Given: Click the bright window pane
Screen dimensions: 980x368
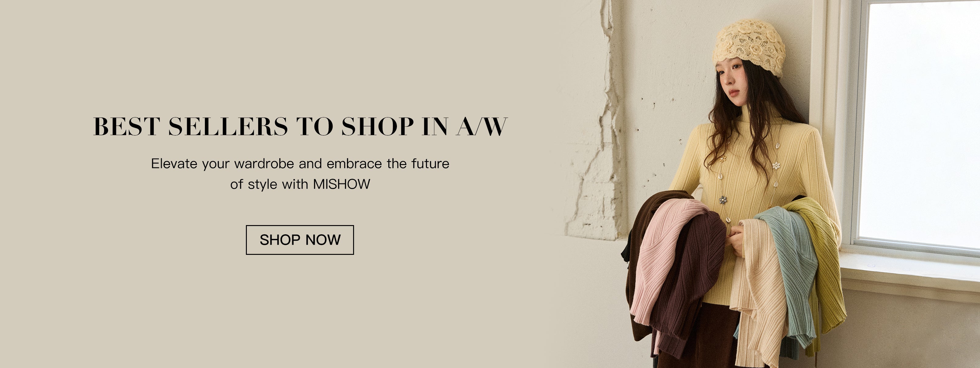Looking at the screenshot, I should 919,122.
